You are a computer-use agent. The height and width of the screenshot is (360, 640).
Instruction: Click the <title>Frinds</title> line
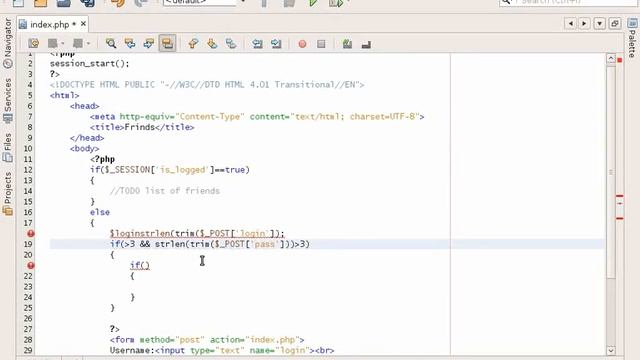tap(142, 127)
